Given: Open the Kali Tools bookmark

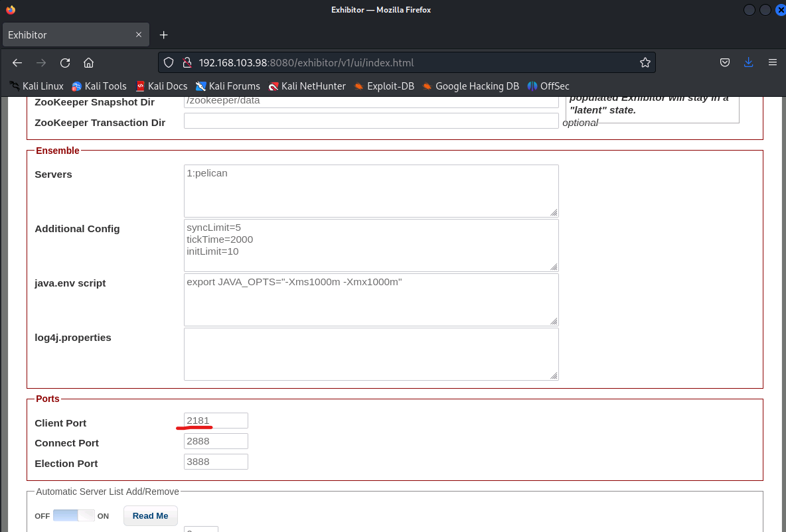Looking at the screenshot, I should tap(99, 86).
